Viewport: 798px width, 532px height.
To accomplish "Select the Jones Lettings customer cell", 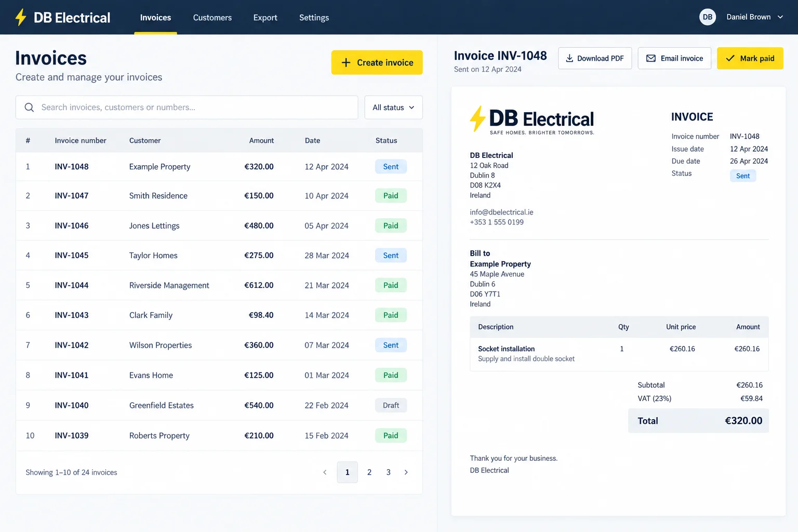I will click(154, 226).
